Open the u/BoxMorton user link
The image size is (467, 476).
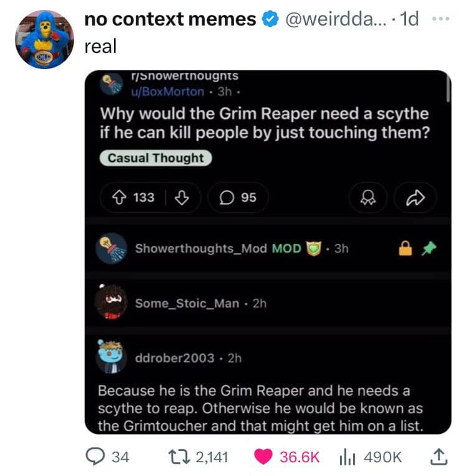(167, 91)
